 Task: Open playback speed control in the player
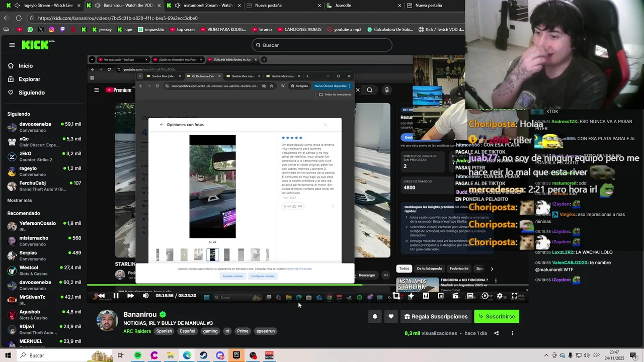[485, 296]
